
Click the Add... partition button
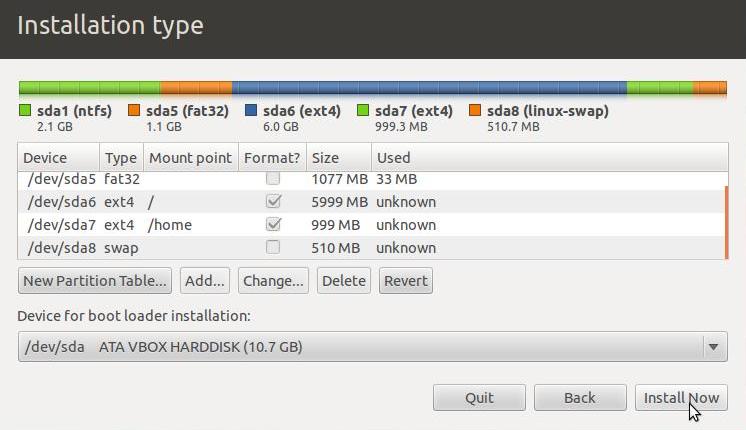coord(205,281)
